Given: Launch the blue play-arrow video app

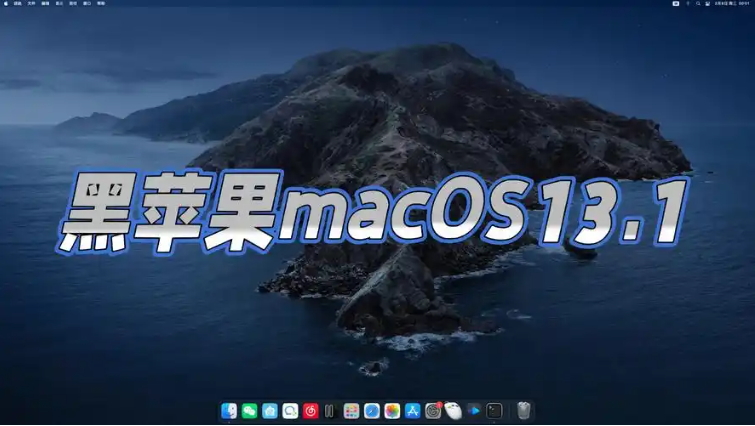Looking at the screenshot, I should 474,411.
